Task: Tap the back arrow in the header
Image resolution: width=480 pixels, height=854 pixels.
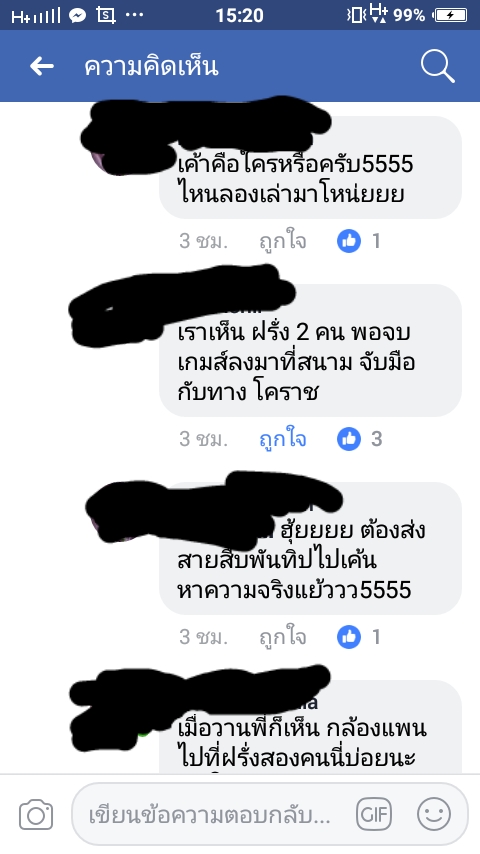Action: (x=42, y=66)
